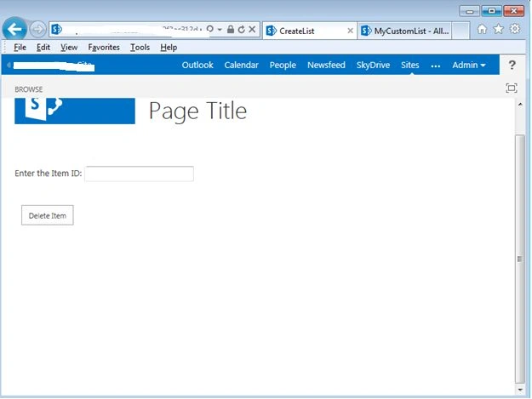
Task: Switch to the CreateList tab
Action: pos(310,31)
